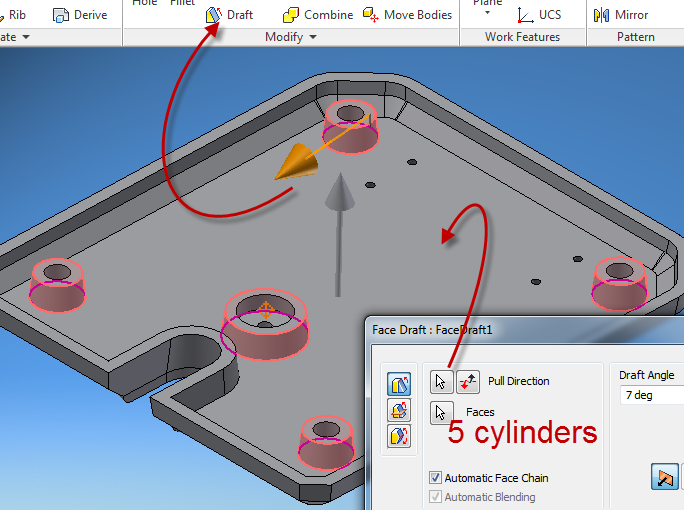This screenshot has height=510, width=684.
Task: Click the Face Draft dialog title bar
Action: (525, 330)
